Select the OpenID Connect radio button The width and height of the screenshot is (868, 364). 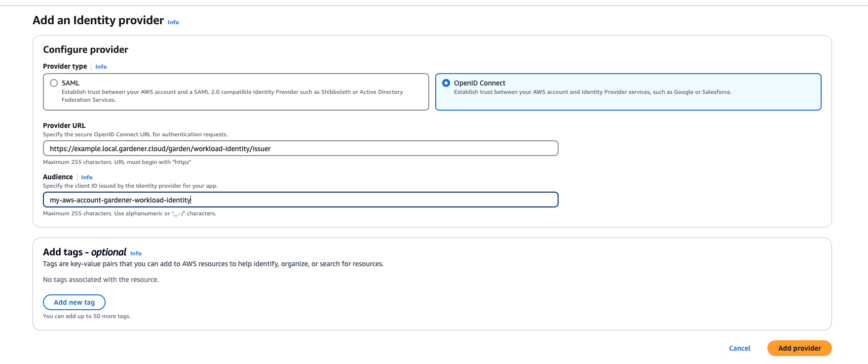(x=446, y=83)
